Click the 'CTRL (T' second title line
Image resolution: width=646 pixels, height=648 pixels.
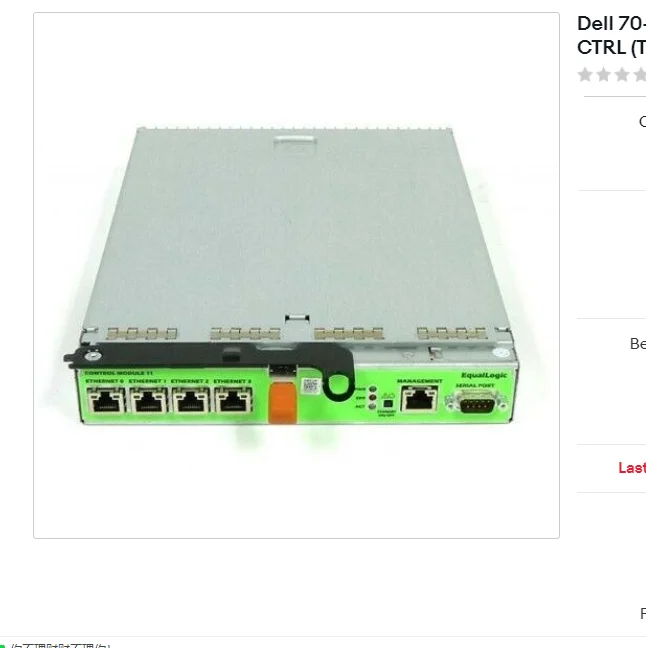(611, 48)
